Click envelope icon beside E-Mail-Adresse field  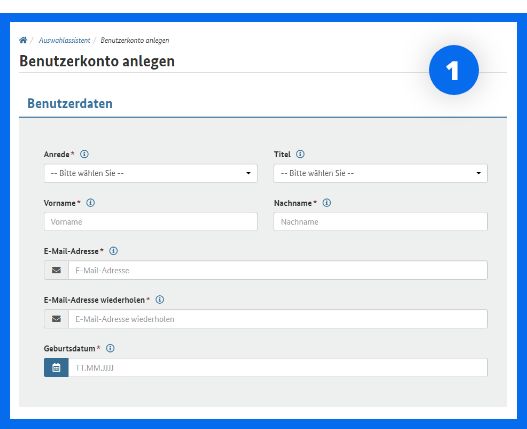pos(56,270)
